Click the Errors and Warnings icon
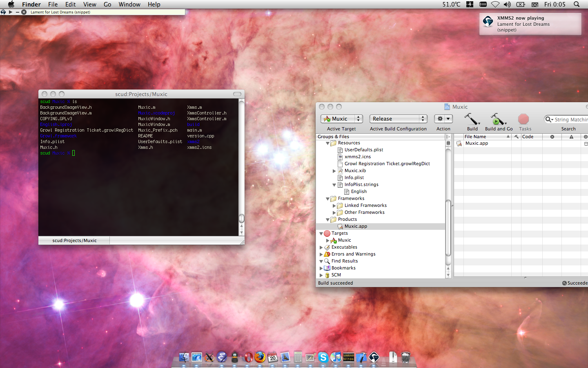This screenshot has height=368, width=588. [x=327, y=254]
